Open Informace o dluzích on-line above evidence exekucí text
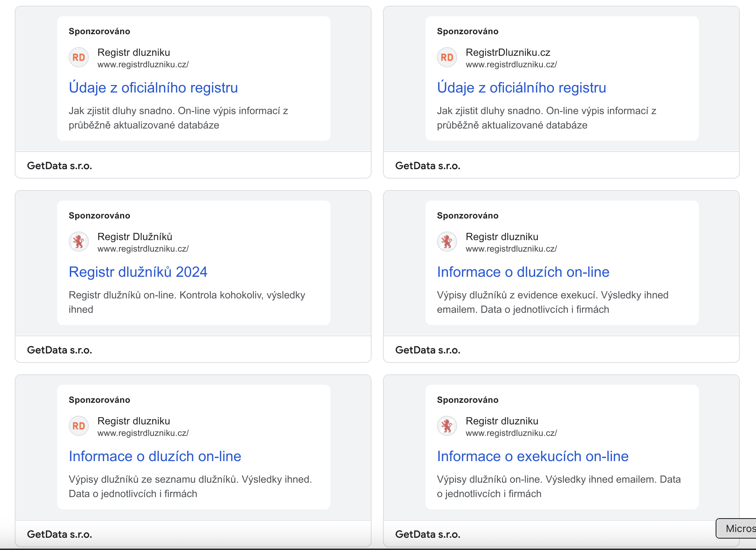This screenshot has width=756, height=550. point(523,272)
